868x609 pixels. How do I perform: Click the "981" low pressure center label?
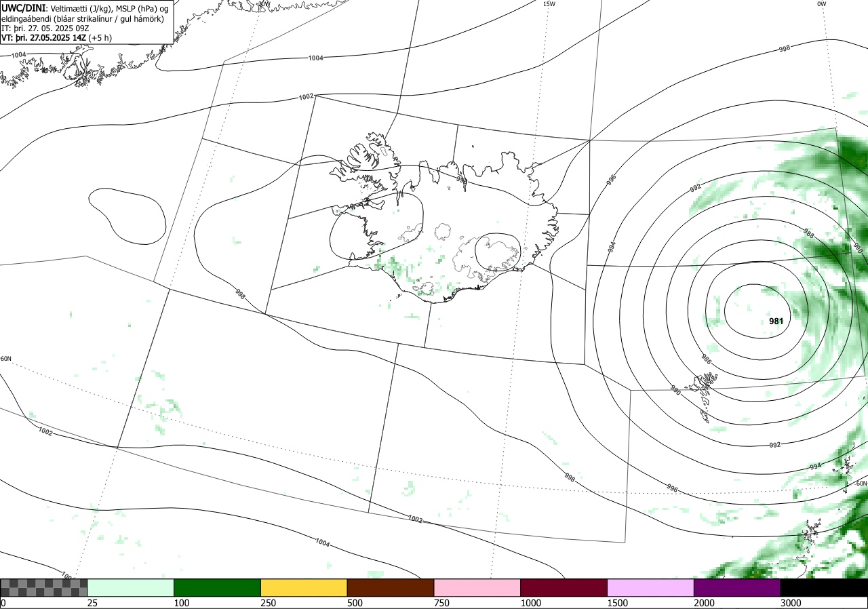point(776,321)
